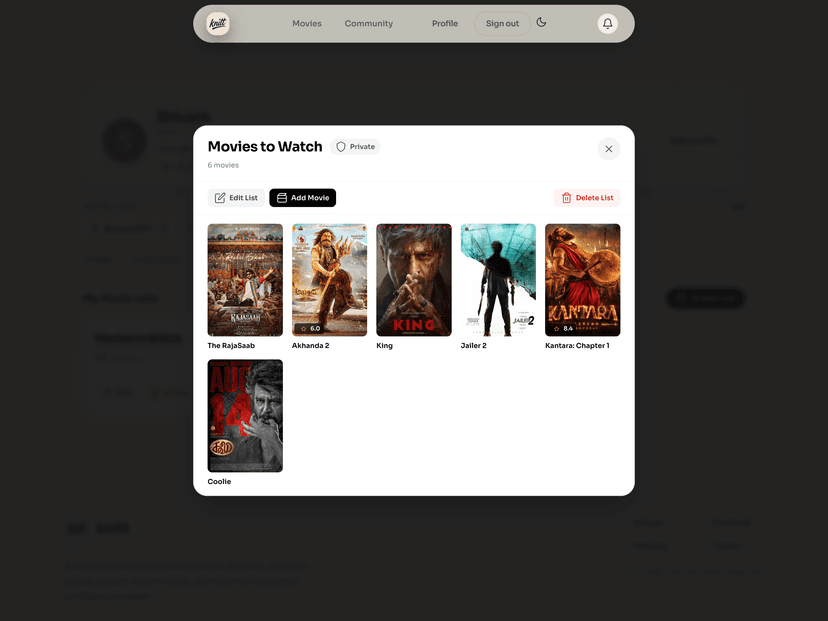Open the Community nav item
Viewport: 828px width, 621px height.
[368, 23]
